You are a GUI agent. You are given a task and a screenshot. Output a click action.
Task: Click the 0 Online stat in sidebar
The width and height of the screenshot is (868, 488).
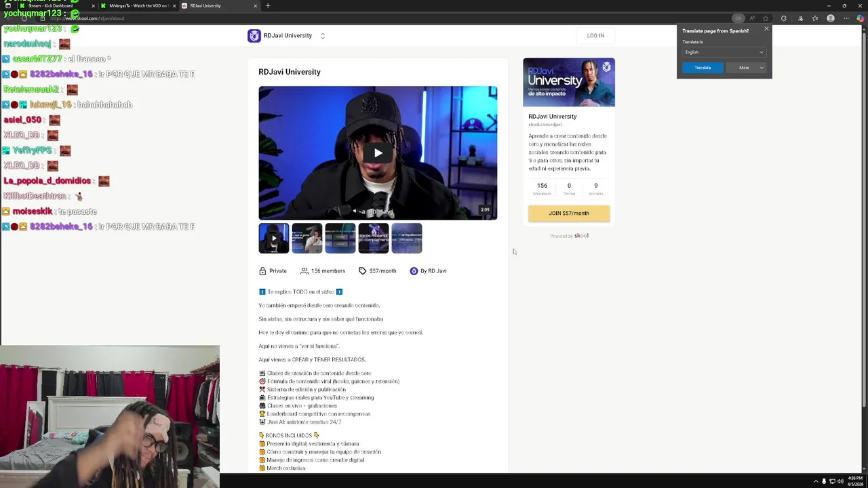[x=569, y=188]
